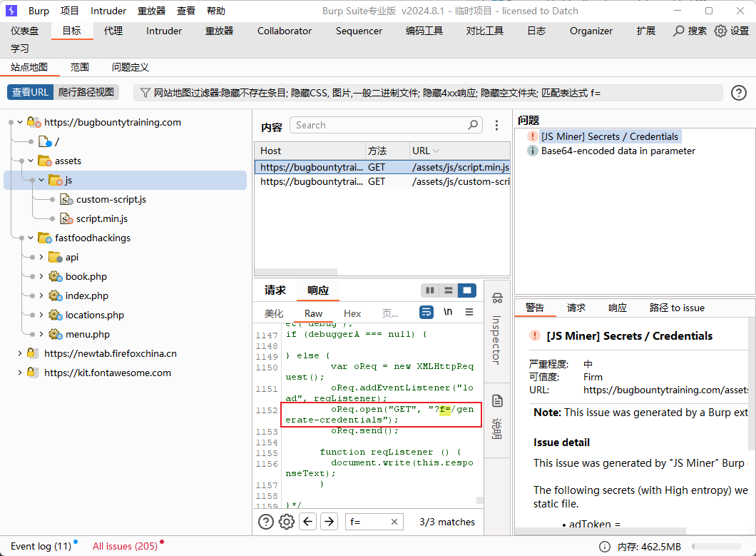Select Base64-encoded data in parameter issue
Screen dimensions: 756x556
coord(618,151)
